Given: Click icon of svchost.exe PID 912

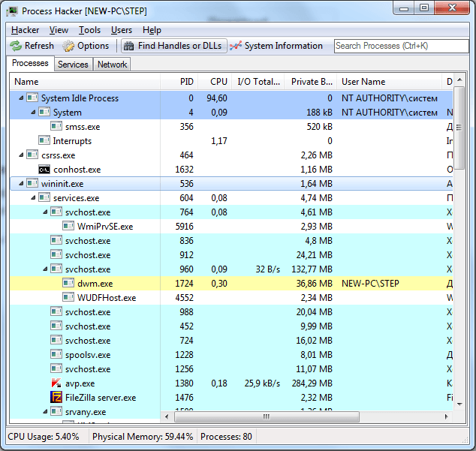Looking at the screenshot, I should pyautogui.click(x=56, y=254).
